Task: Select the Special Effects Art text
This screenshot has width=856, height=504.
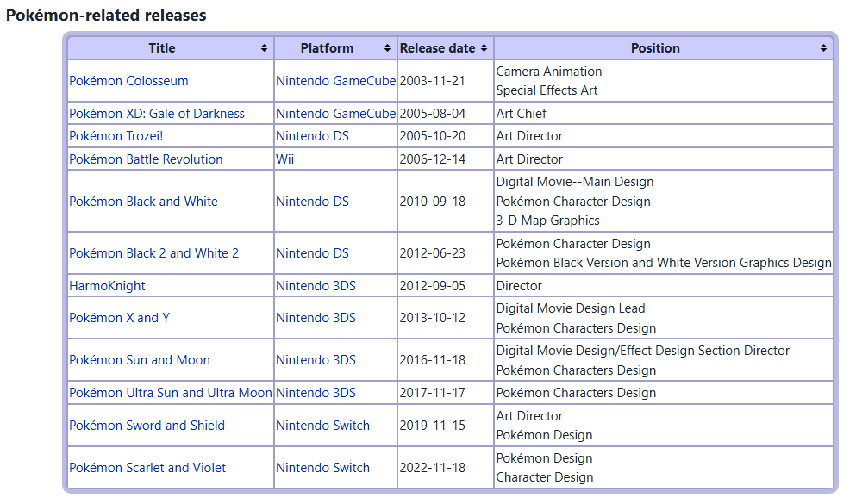Action: click(x=547, y=90)
